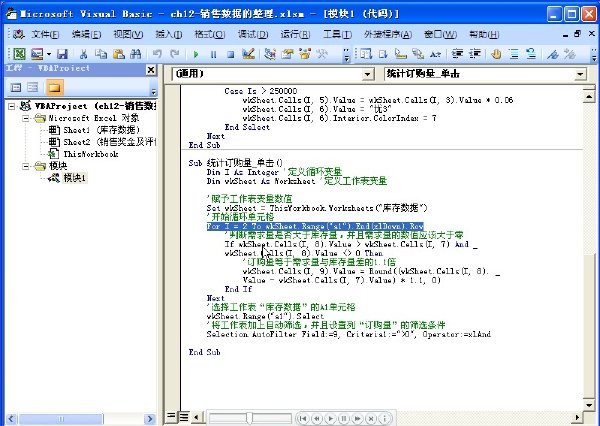Click the View Object icon in project panel
The height and width of the screenshot is (426, 600).
tap(33, 88)
